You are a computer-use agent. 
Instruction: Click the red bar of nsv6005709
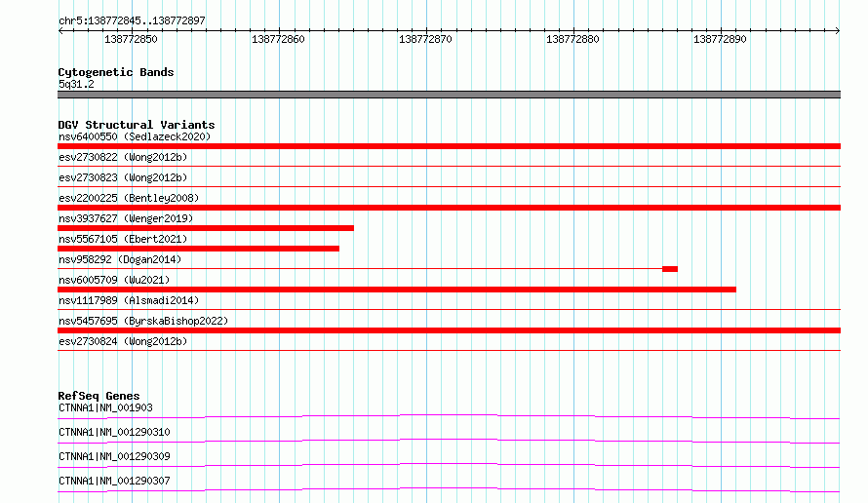(x=397, y=290)
